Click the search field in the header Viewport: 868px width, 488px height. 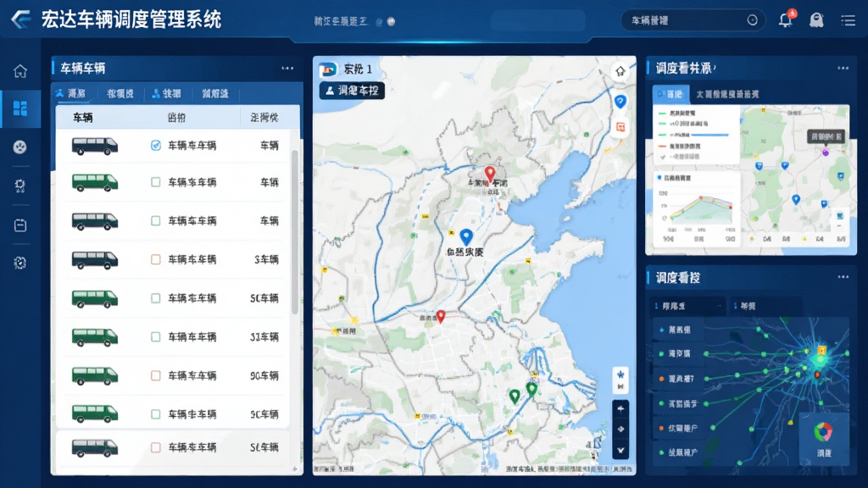tap(693, 20)
